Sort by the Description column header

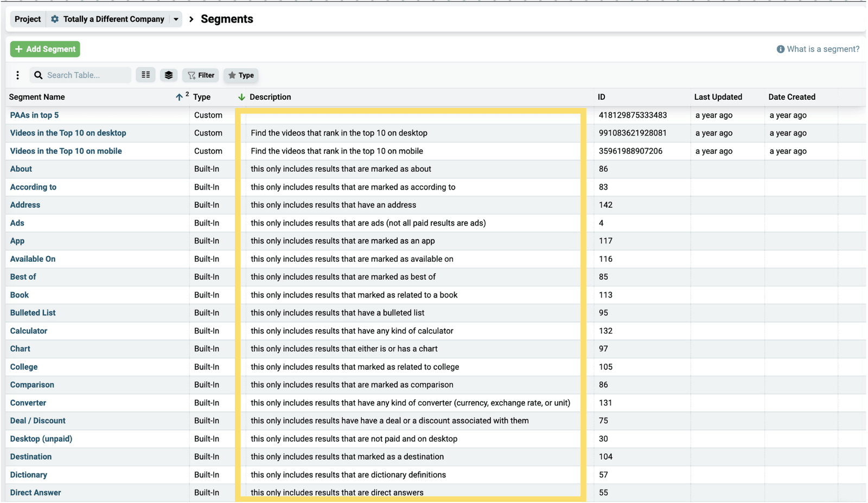pyautogui.click(x=270, y=97)
